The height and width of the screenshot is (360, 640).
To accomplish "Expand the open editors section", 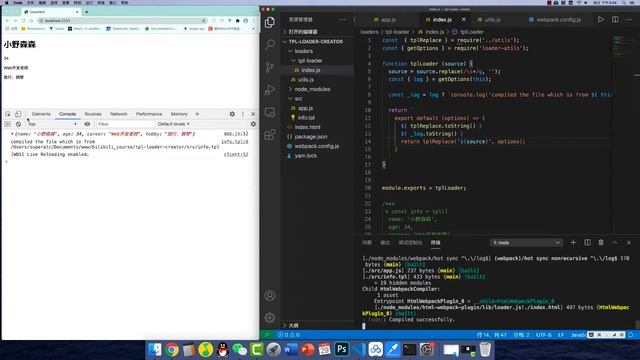I will (x=303, y=32).
